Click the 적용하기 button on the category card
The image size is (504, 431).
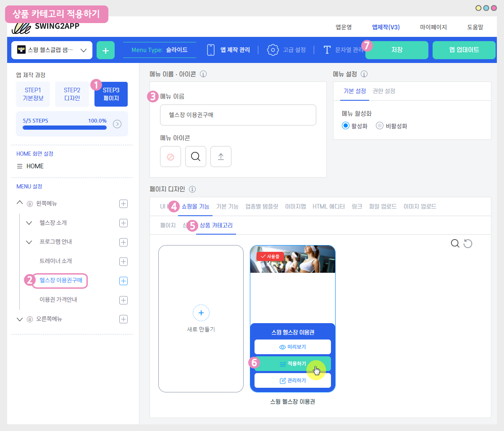pyautogui.click(x=293, y=364)
